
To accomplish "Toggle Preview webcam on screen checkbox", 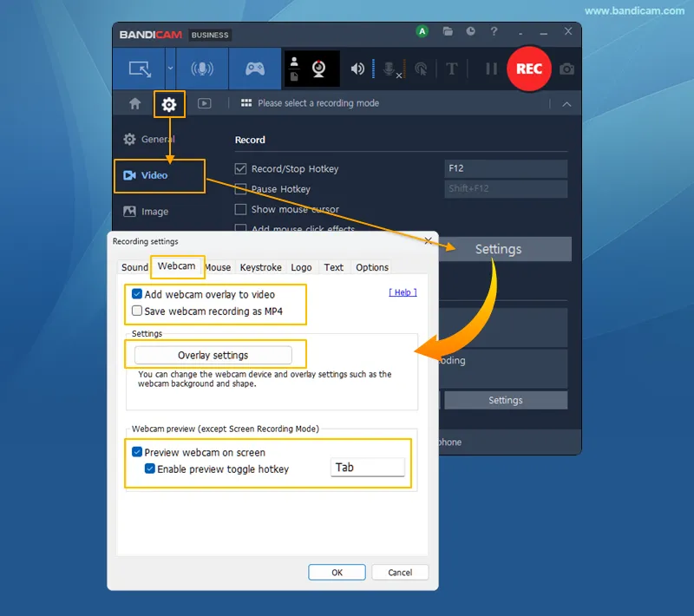I will tap(137, 452).
